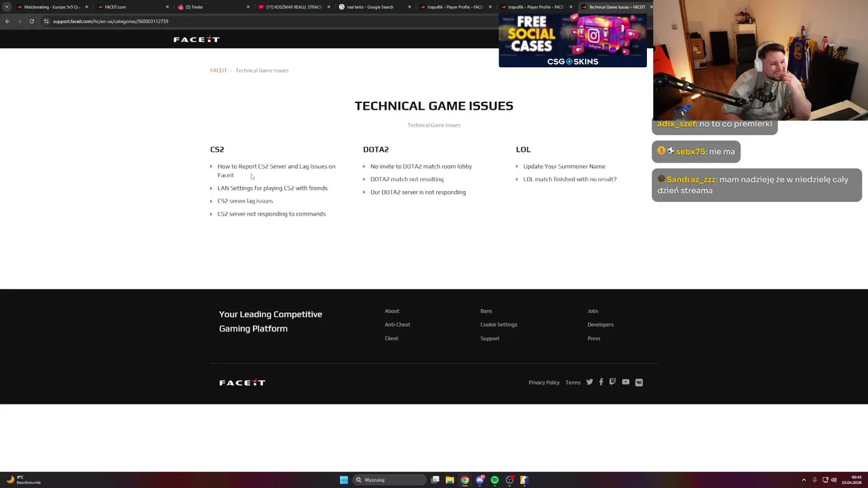Image resolution: width=868 pixels, height=488 pixels.
Task: Click Cookie Settings in footer
Action: [x=498, y=325]
